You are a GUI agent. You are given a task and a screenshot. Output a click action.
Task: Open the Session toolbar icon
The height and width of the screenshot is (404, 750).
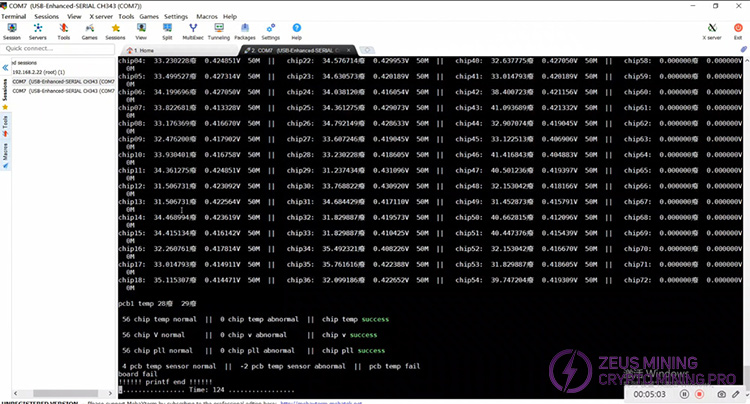click(12, 30)
